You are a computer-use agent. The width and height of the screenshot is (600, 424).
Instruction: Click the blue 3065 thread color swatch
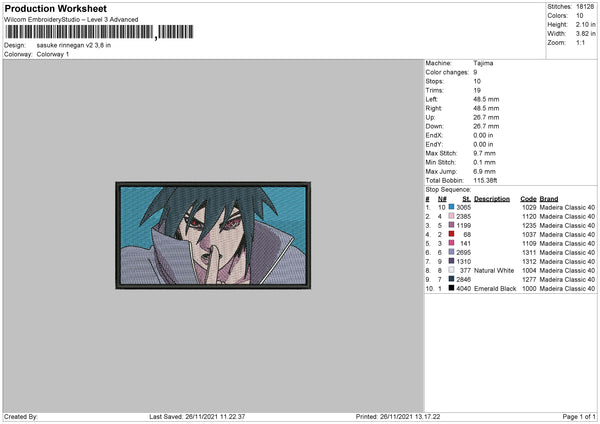pos(452,207)
